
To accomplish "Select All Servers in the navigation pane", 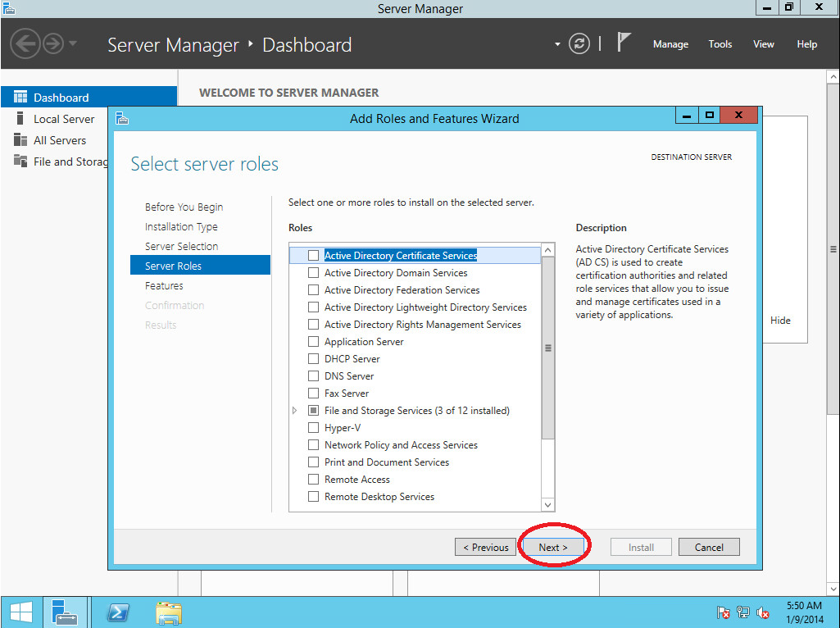I will pos(60,140).
